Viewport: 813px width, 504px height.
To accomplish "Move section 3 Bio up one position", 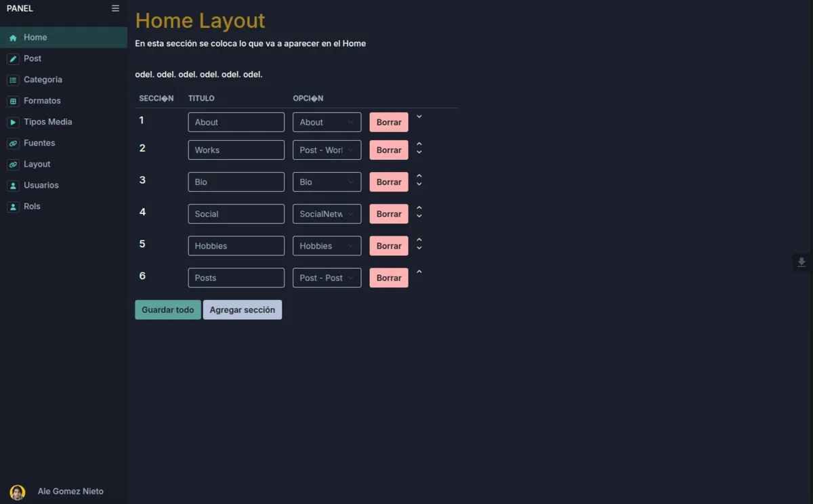I will [419, 176].
